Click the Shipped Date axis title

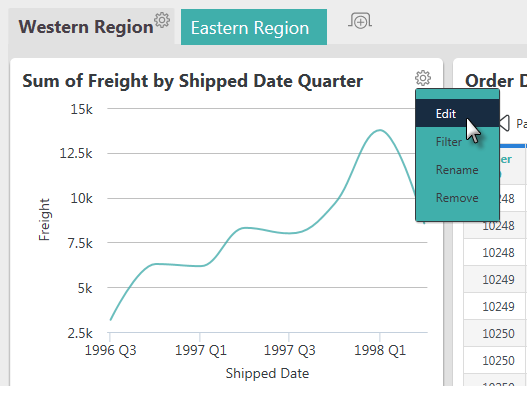point(267,373)
